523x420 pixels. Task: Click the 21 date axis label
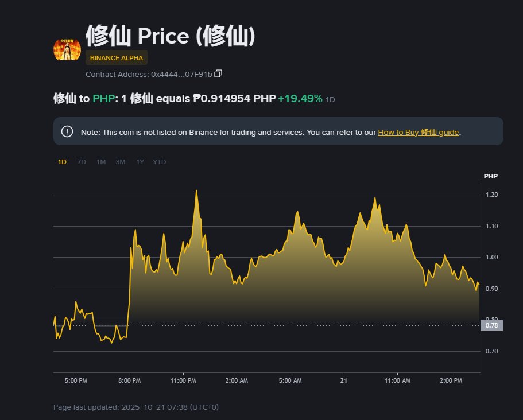coord(343,380)
